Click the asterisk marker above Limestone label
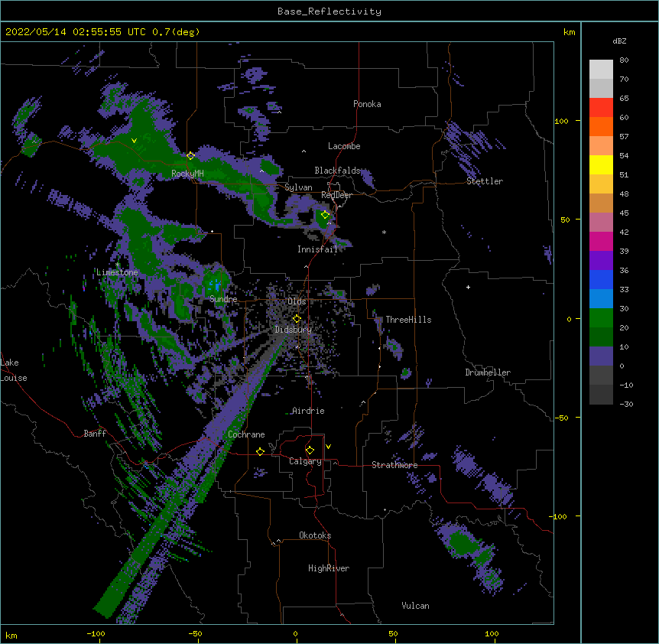This screenshot has height=644, width=659. pos(117,265)
